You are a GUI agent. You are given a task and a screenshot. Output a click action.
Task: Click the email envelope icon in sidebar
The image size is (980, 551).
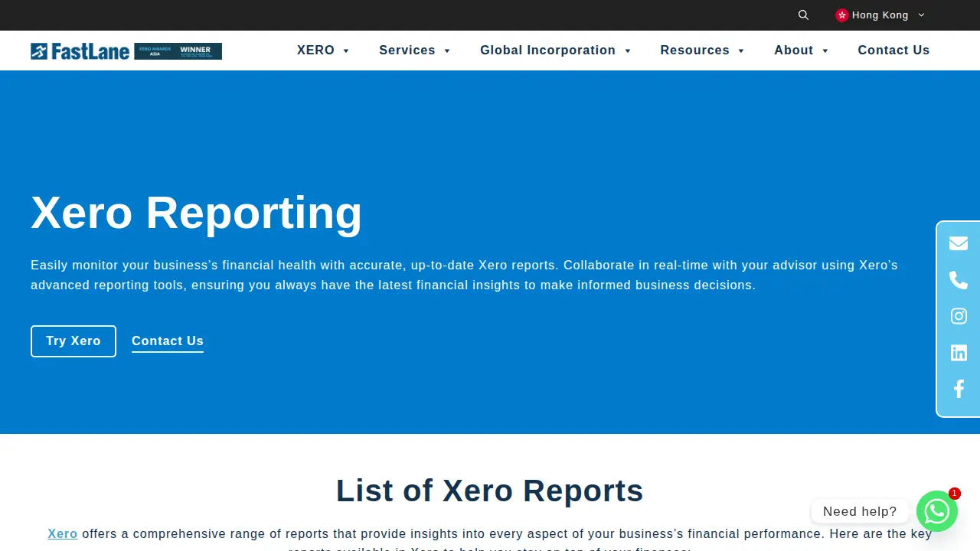[x=959, y=243]
